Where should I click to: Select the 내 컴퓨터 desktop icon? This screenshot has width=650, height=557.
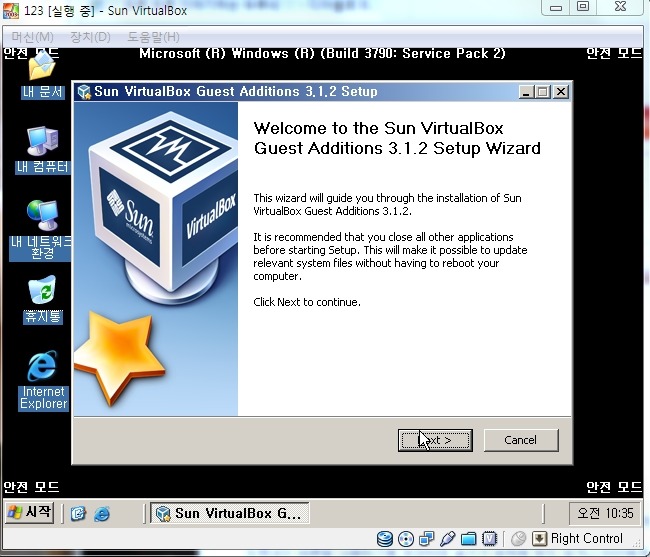[x=42, y=150]
